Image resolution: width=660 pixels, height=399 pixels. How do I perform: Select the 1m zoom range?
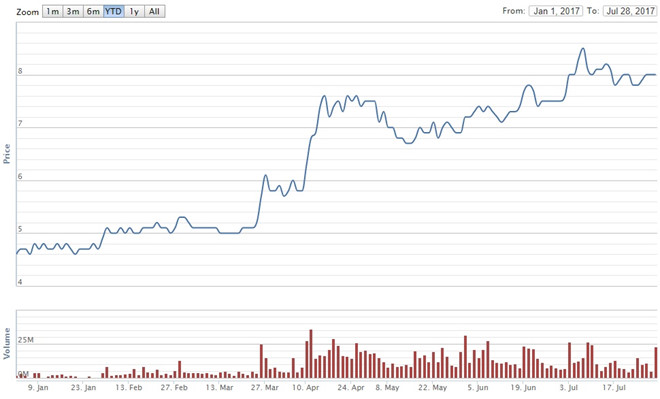tap(53, 11)
